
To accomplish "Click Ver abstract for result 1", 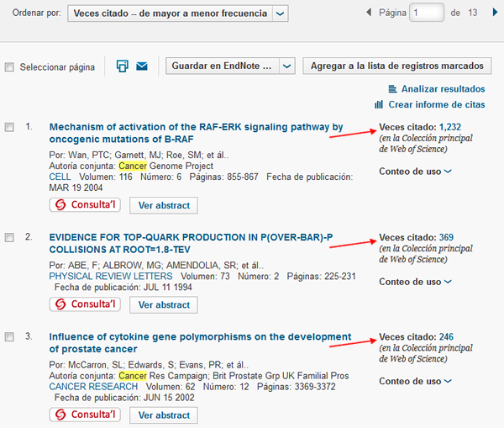I will click(x=164, y=205).
